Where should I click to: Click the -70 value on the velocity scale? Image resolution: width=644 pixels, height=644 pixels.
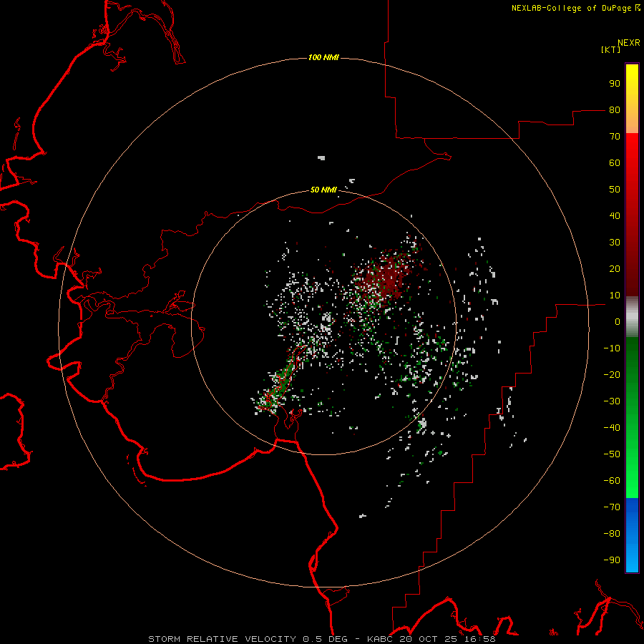(x=612, y=507)
